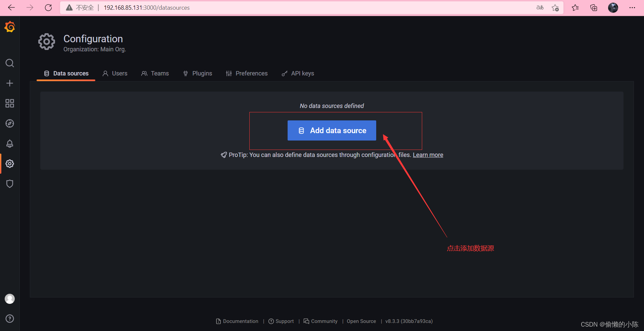The height and width of the screenshot is (331, 644).
Task: Switch to the Preferences tab
Action: tap(247, 73)
